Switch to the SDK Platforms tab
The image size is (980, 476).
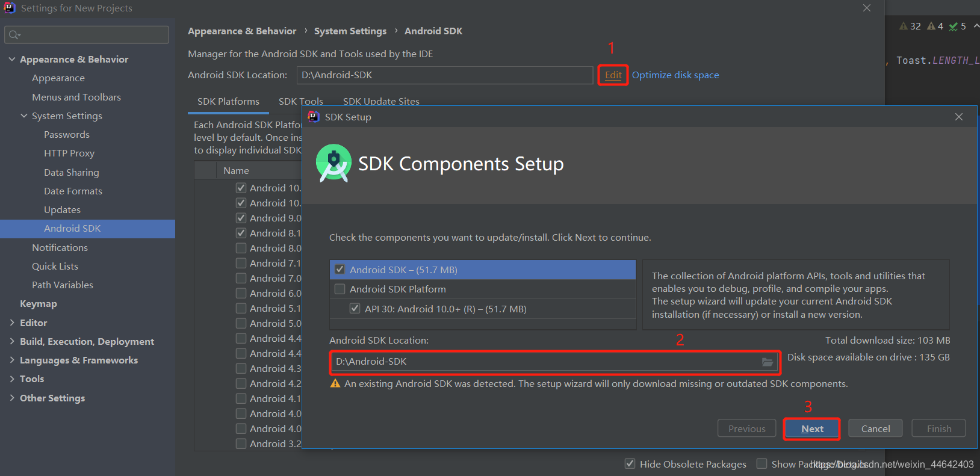(x=228, y=101)
